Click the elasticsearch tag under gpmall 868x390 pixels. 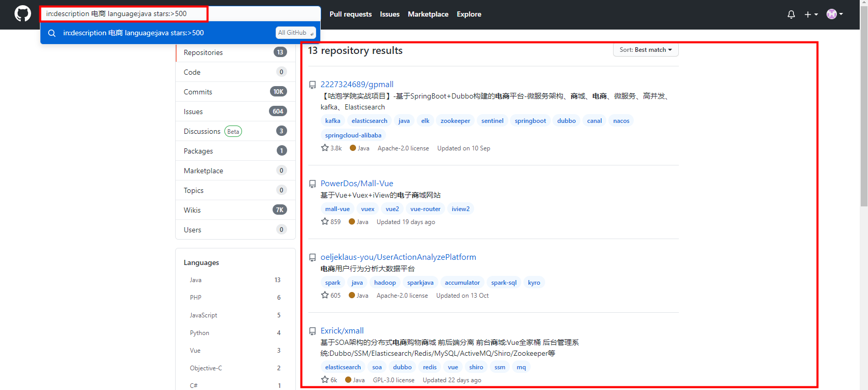(369, 121)
